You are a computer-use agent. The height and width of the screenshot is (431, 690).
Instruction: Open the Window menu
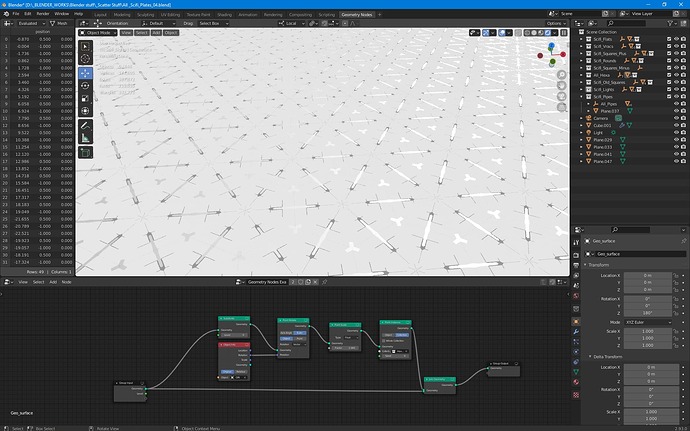click(62, 14)
